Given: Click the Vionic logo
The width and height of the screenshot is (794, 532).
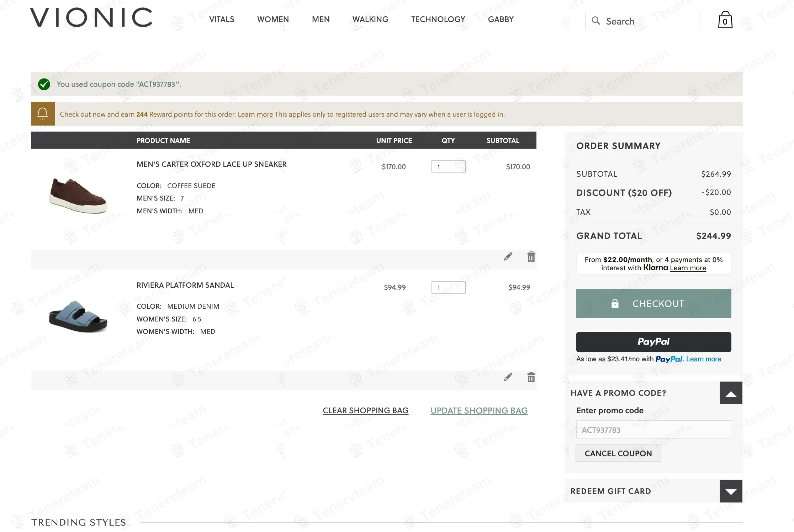Looking at the screenshot, I should tap(91, 18).
